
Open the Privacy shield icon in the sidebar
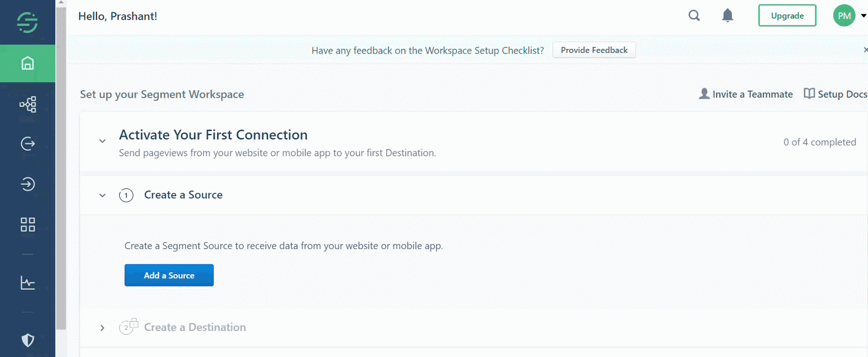[28, 340]
